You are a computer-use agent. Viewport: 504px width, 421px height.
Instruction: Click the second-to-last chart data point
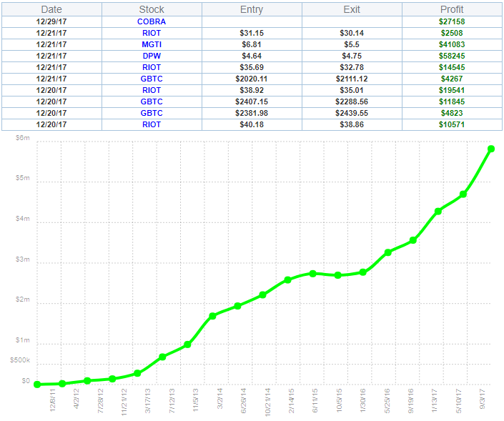pyautogui.click(x=463, y=194)
